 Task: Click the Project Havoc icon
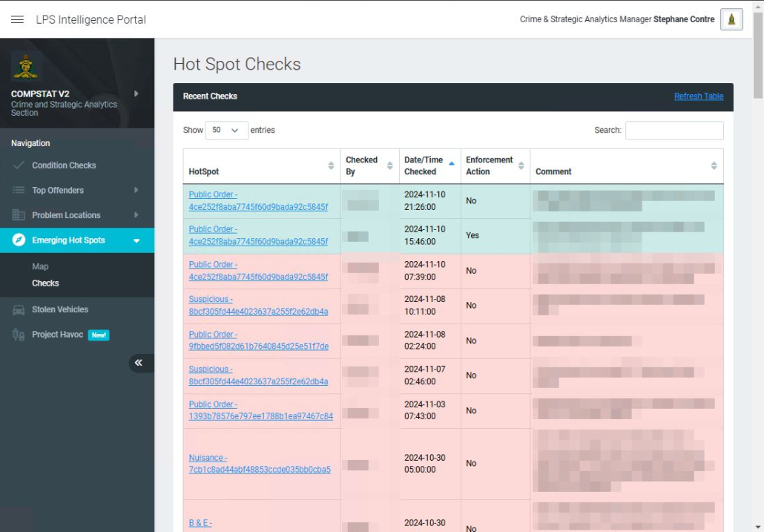19,335
